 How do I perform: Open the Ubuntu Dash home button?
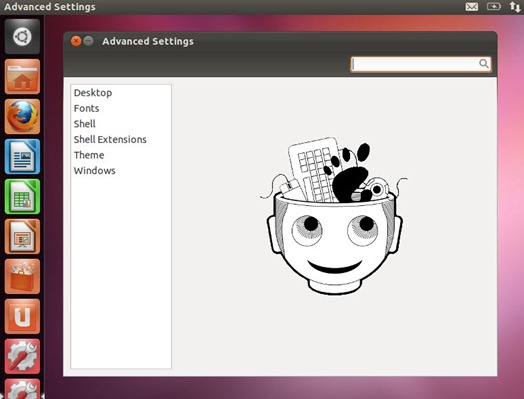pyautogui.click(x=22, y=36)
